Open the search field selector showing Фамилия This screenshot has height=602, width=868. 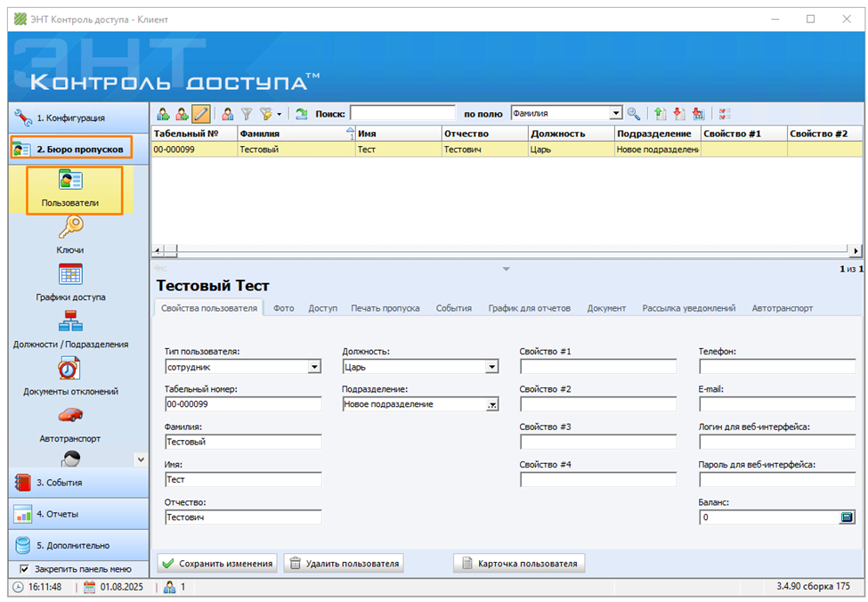tap(615, 114)
